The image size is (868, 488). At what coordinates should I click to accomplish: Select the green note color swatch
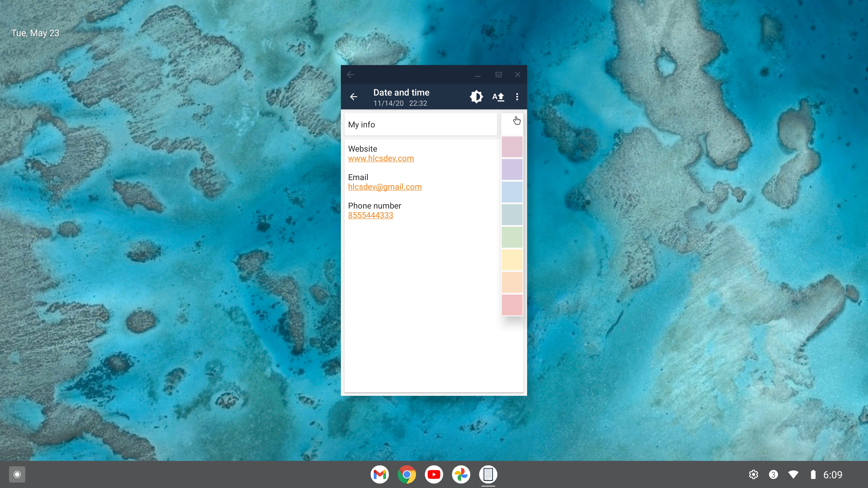pos(512,237)
